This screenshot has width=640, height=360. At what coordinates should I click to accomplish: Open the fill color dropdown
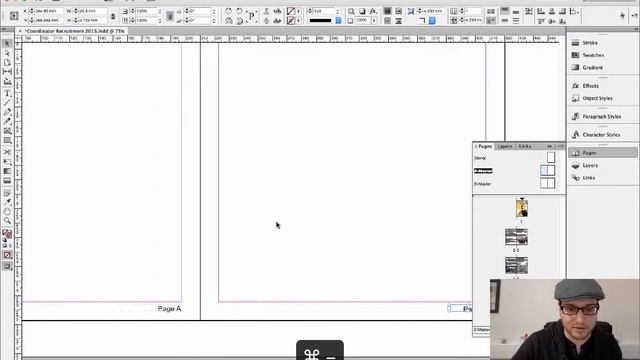click(299, 11)
